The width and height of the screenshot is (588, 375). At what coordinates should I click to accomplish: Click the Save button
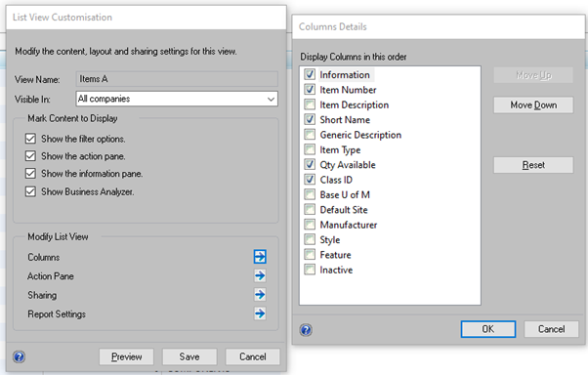(x=189, y=356)
